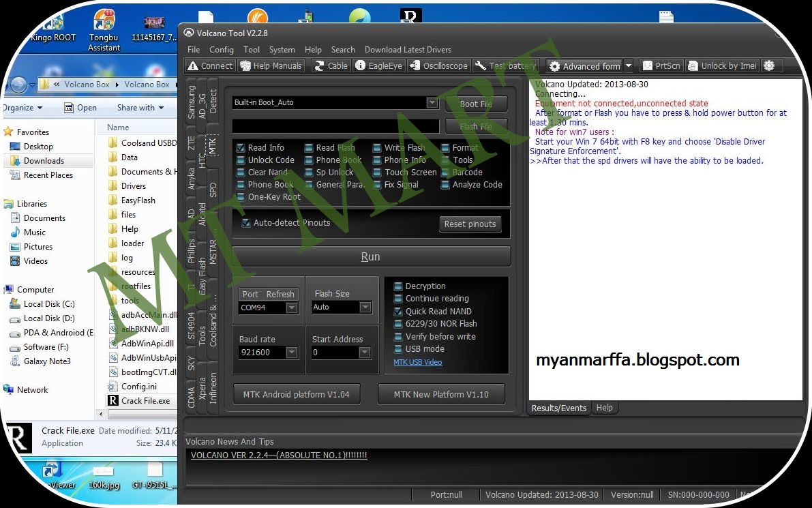Enable the Decryption checkbox
Image resolution: width=812 pixels, height=508 pixels.
pos(397,286)
